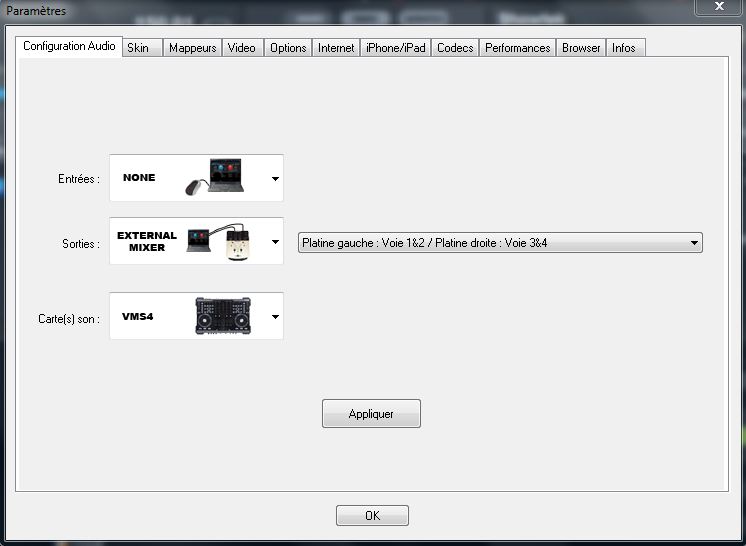View the Infos tab
Screen dimensions: 746x546
624,48
